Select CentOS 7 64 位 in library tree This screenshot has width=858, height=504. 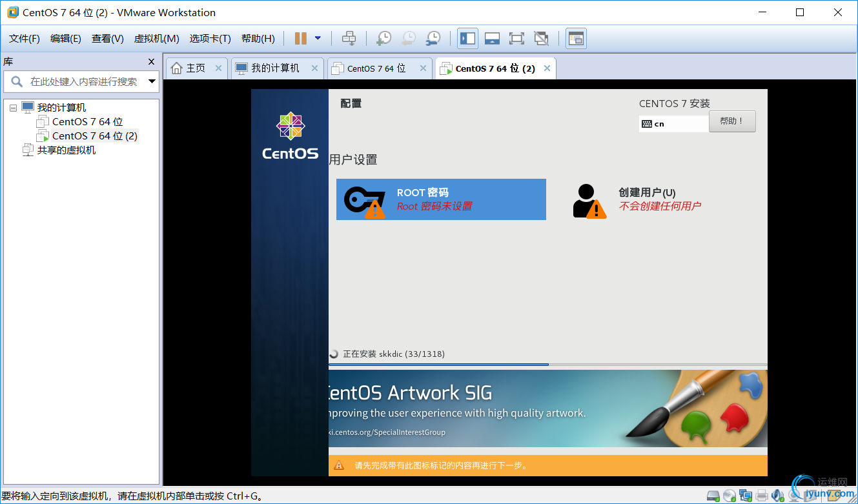pyautogui.click(x=87, y=122)
